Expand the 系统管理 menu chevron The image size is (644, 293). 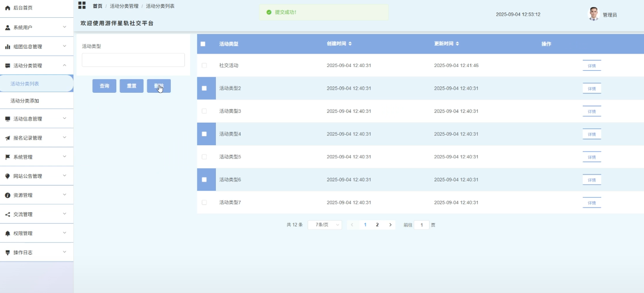[64, 157]
